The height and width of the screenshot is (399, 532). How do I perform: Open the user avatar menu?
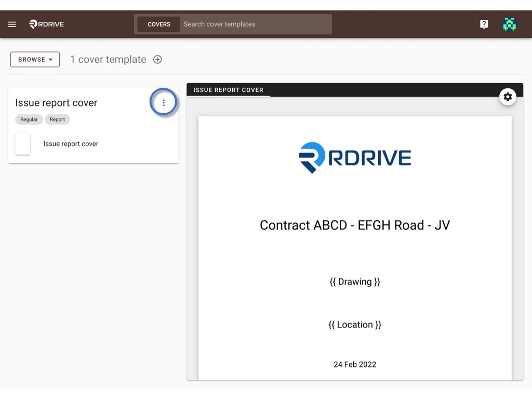coord(509,24)
